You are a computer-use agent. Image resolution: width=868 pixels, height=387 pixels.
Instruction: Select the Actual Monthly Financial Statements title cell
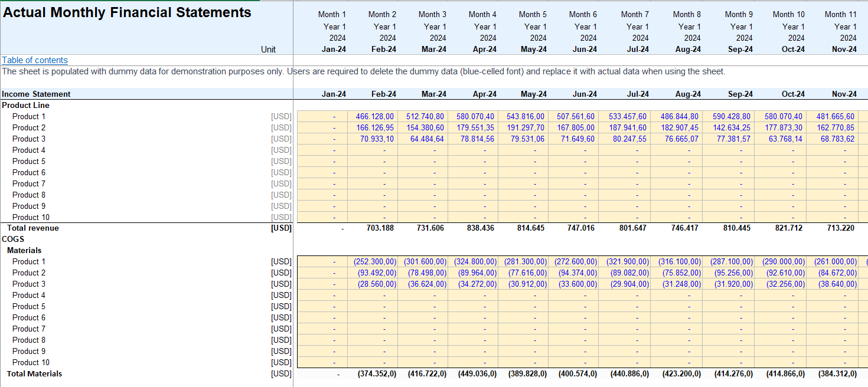(127, 12)
